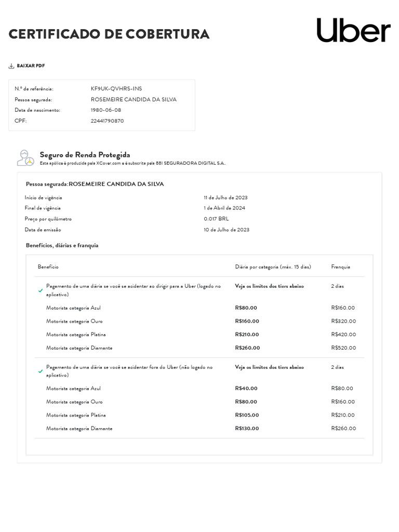Image resolution: width=399 pixels, height=532 pixels.
Task: Click the Franquia column header
Action: (x=341, y=267)
